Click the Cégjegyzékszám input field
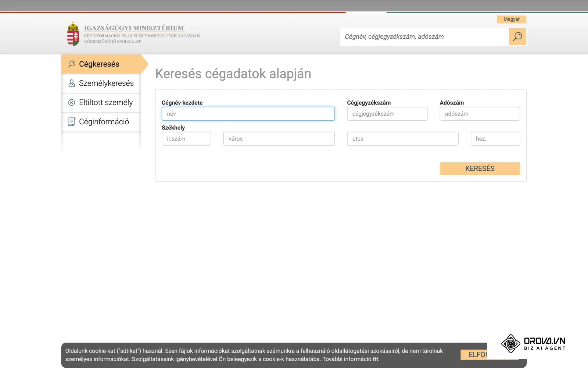 387,114
